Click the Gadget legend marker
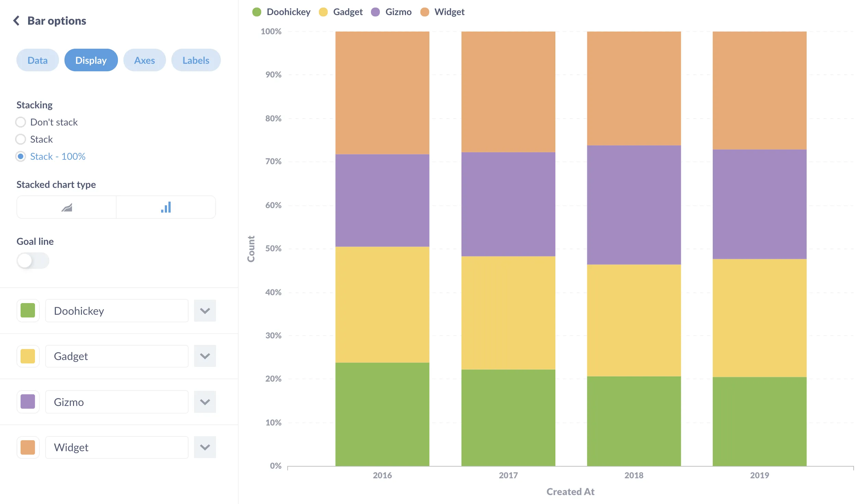 tap(323, 12)
